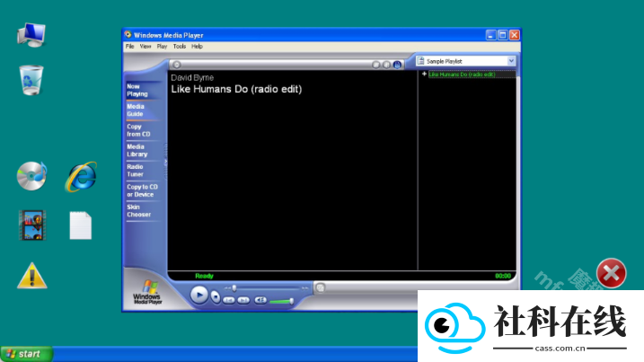The height and width of the screenshot is (362, 644).
Task: Skip to the next track
Action: point(243,301)
